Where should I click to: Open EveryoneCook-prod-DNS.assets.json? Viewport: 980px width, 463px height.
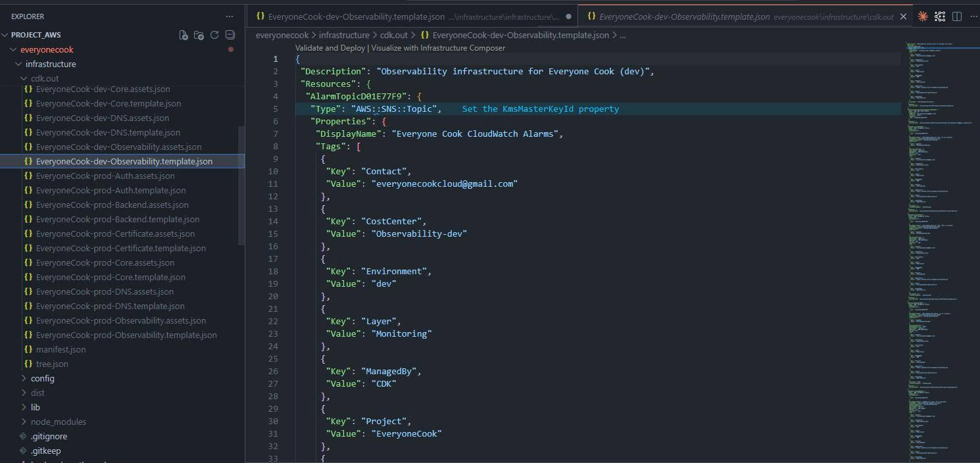pyautogui.click(x=105, y=291)
